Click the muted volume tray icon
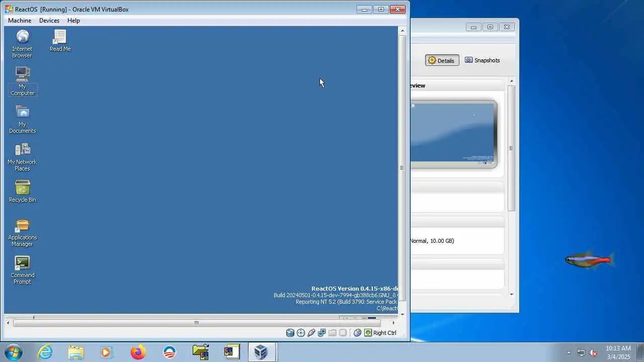This screenshot has height=362, width=644. [594, 353]
